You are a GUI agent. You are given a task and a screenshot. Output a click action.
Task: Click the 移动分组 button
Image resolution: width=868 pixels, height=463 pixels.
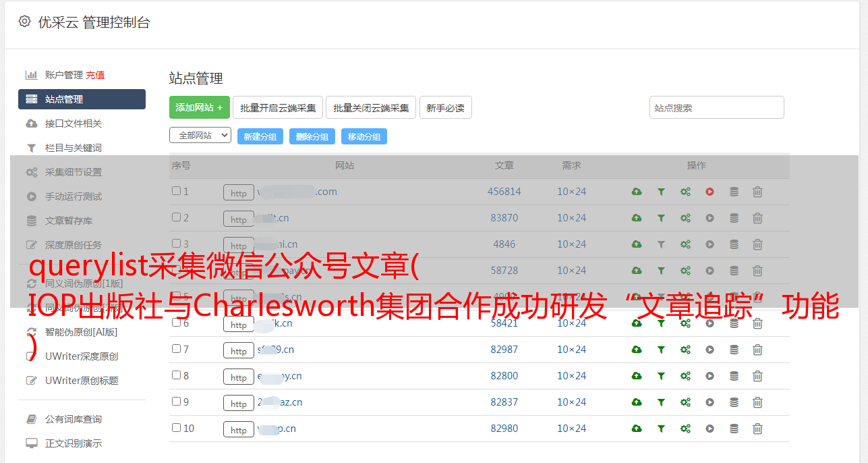click(364, 136)
